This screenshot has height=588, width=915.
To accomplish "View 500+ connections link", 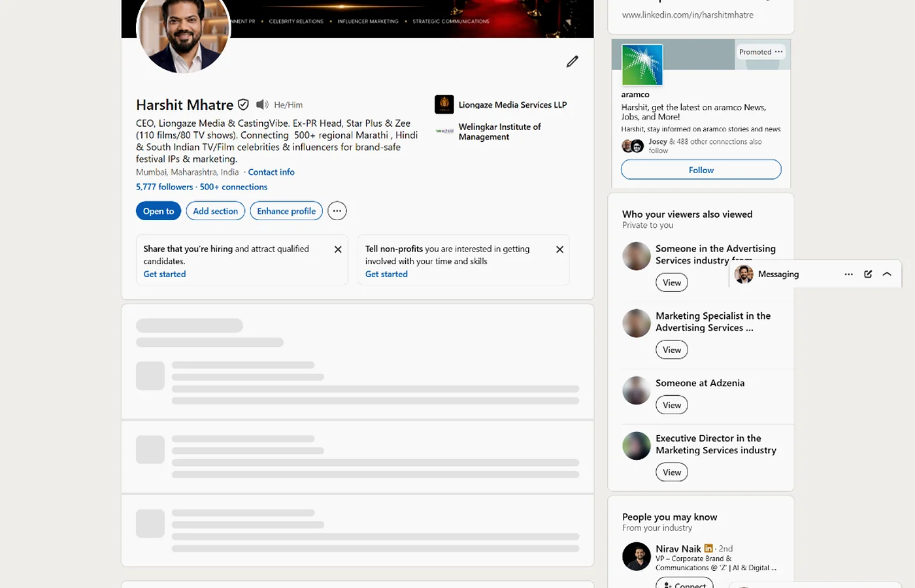I will [x=233, y=187].
